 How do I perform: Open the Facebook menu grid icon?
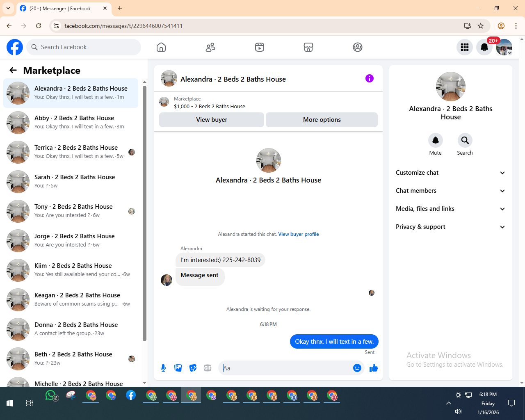click(465, 47)
